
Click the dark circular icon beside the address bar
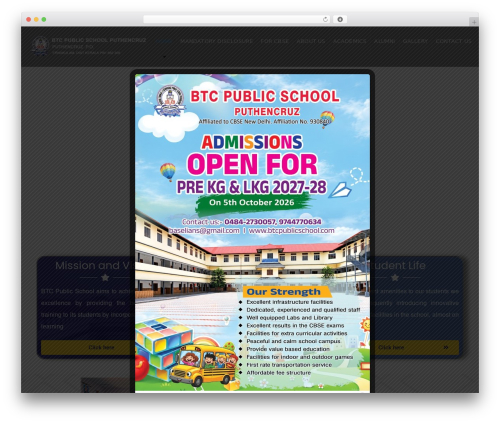[x=340, y=19]
